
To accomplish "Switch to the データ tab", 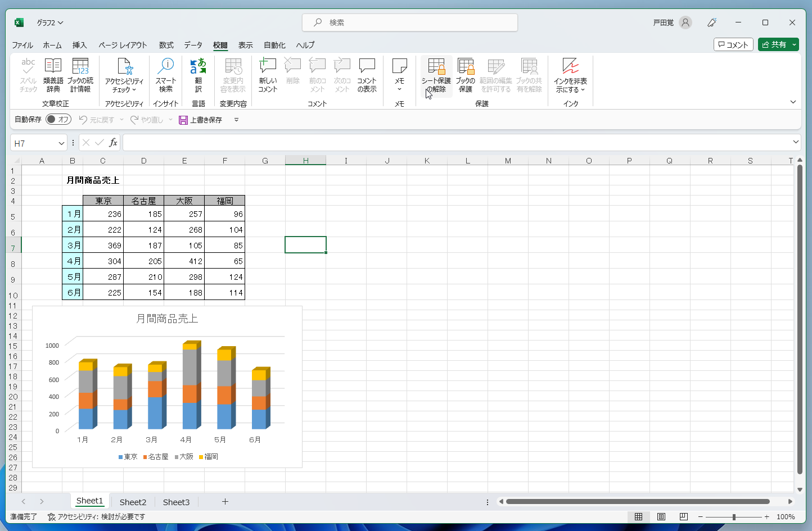I will [193, 45].
